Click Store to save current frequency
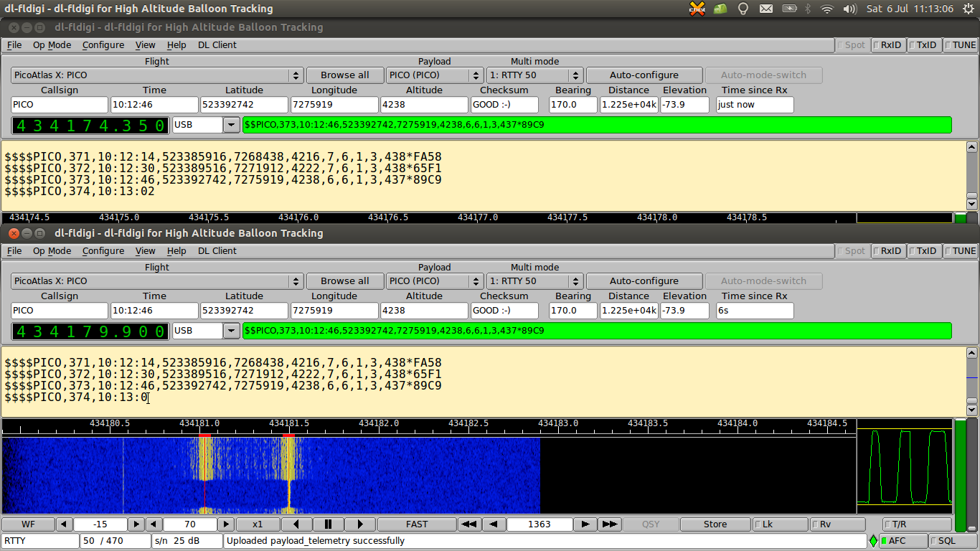 [x=715, y=524]
